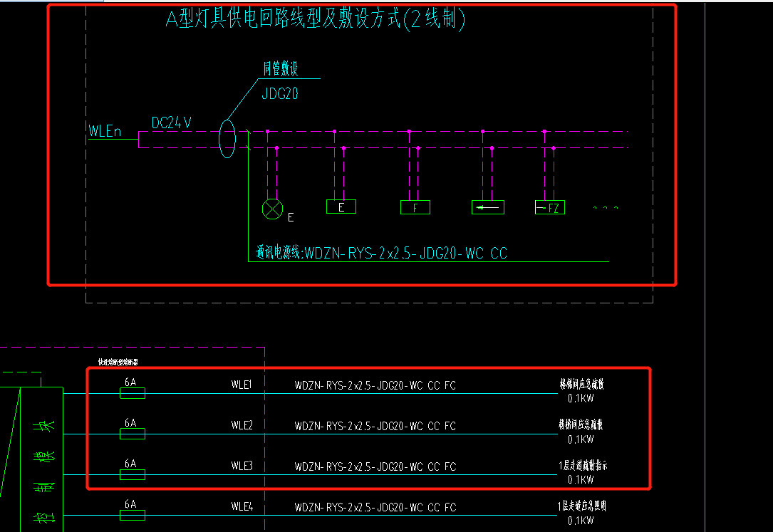
Task: Click the WLE3 circuit label
Action: (x=242, y=466)
